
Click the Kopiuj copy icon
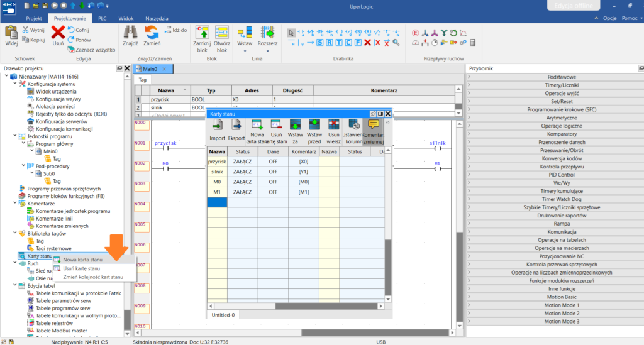25,40
